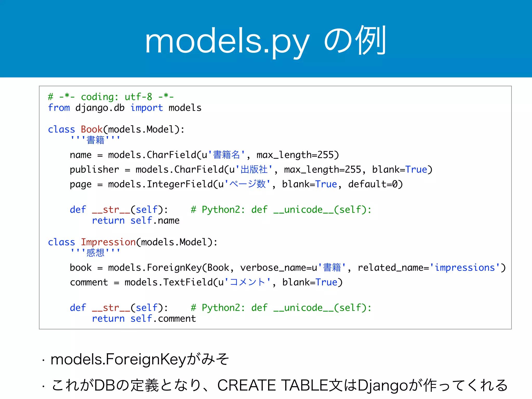Viewport: 532px width, 399px height.
Task: Click the 'return self.name' line
Action: click(136, 221)
